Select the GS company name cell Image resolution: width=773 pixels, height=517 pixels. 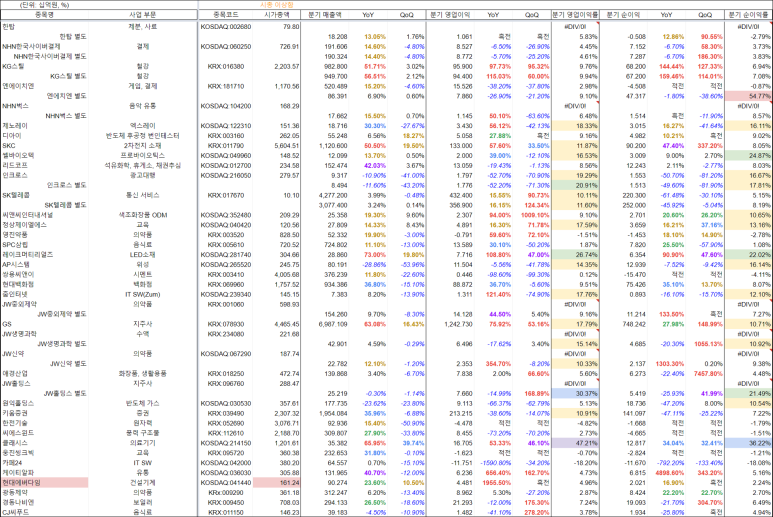coord(6,324)
